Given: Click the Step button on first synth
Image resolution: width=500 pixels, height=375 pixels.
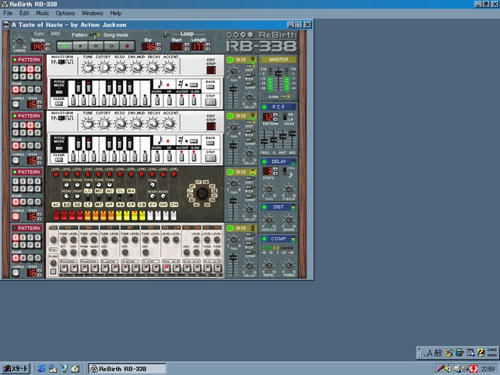Looking at the screenshot, I should tap(210, 101).
